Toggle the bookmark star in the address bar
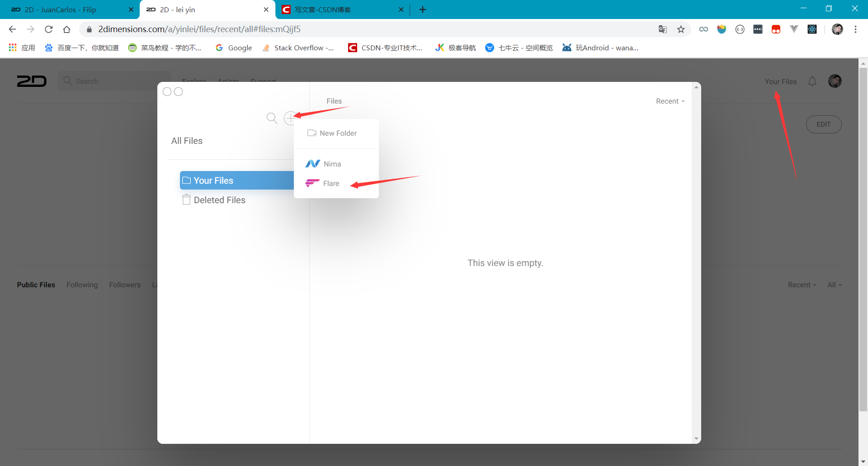 tap(681, 29)
